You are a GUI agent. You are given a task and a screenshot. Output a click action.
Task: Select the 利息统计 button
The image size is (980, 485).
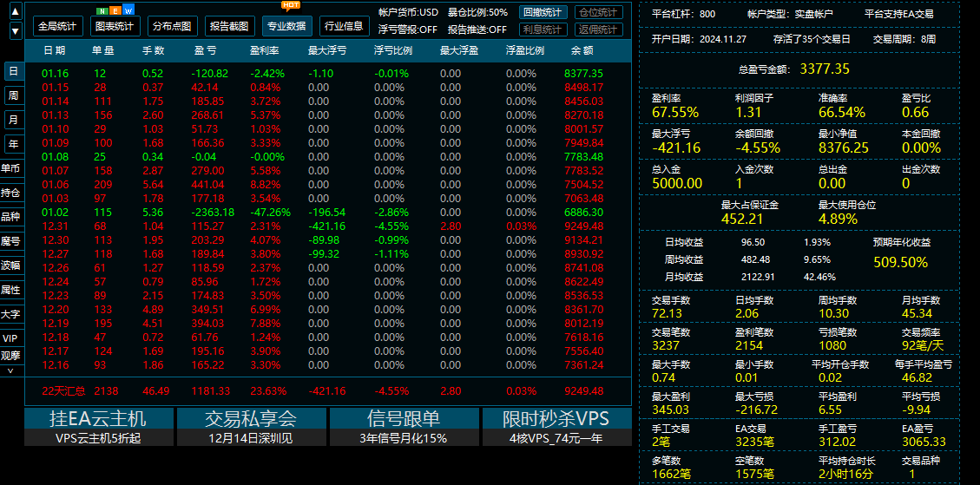[x=543, y=29]
